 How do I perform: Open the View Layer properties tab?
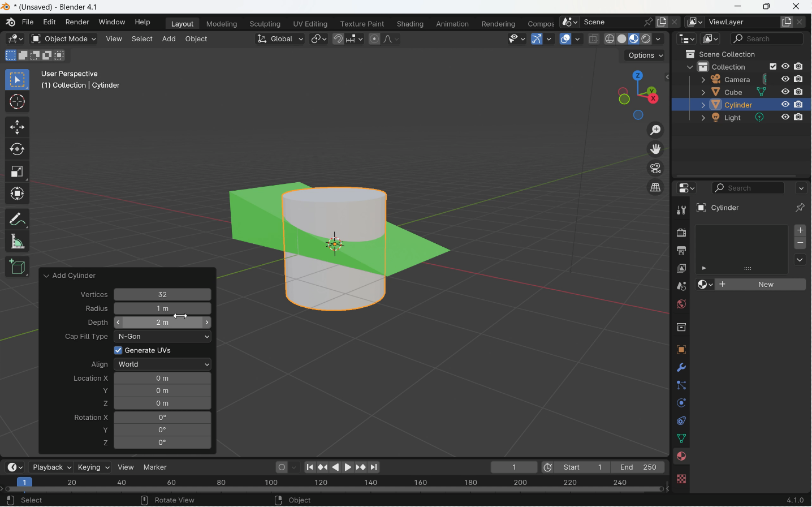681,268
